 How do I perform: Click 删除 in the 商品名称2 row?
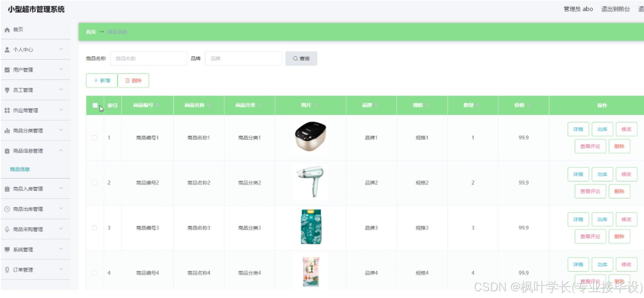(x=619, y=191)
